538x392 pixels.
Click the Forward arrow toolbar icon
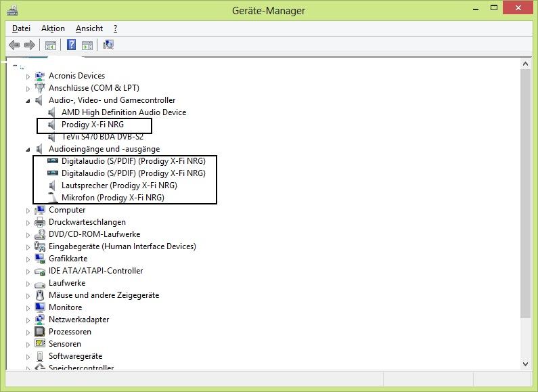[30, 45]
